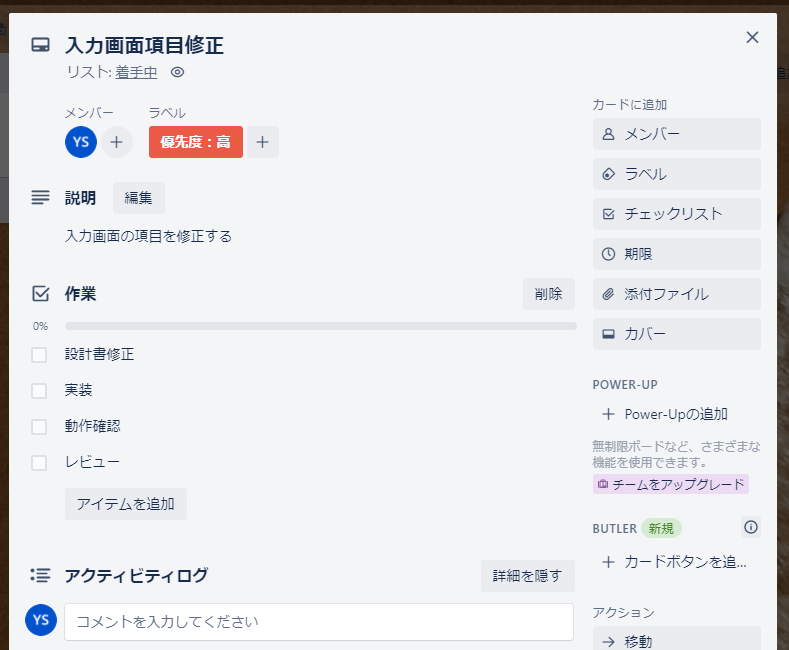Click the 作業 checklist title

pyautogui.click(x=81, y=294)
